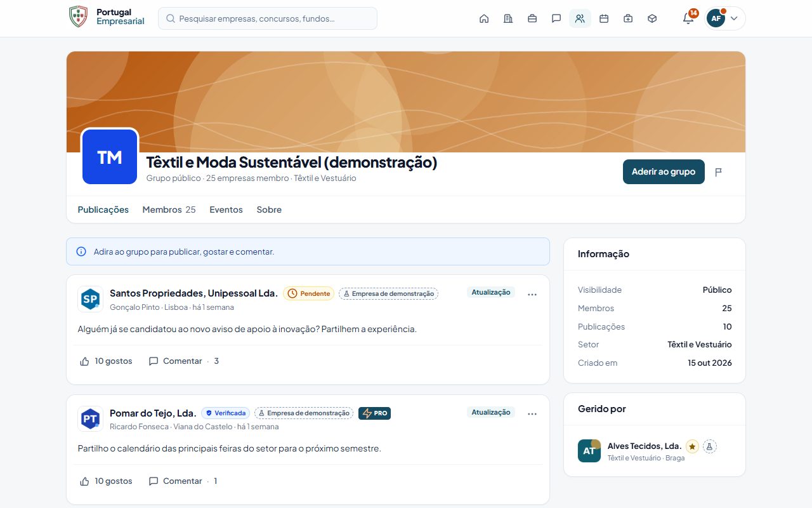Open the briefcase icon in navigation bar
Image resolution: width=812 pixels, height=508 pixels.
click(532, 18)
